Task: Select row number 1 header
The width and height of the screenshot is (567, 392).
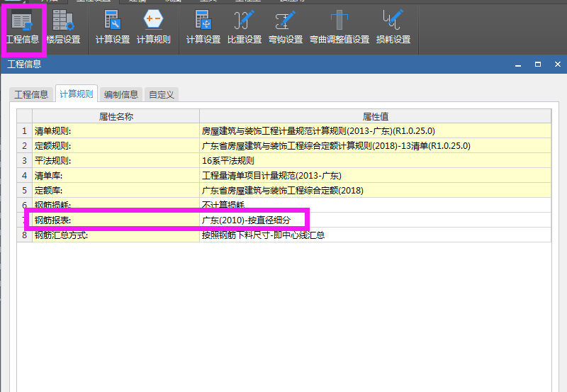Action: point(25,131)
